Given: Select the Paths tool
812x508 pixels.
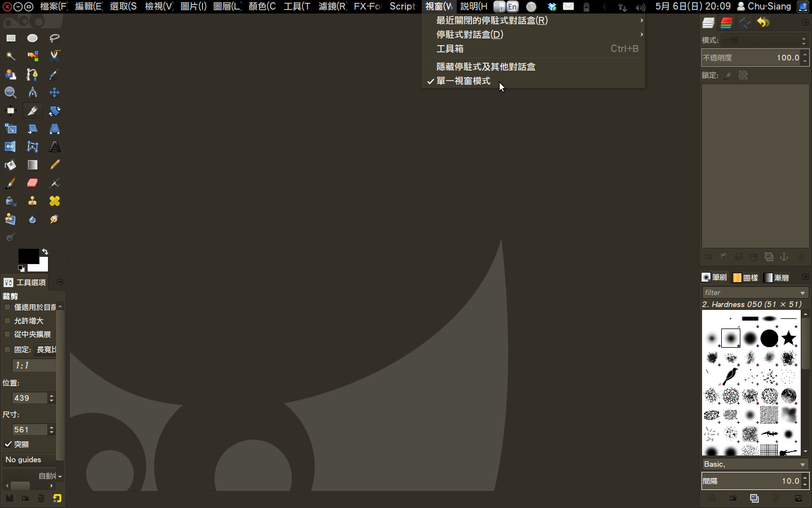Looking at the screenshot, I should tap(33, 75).
